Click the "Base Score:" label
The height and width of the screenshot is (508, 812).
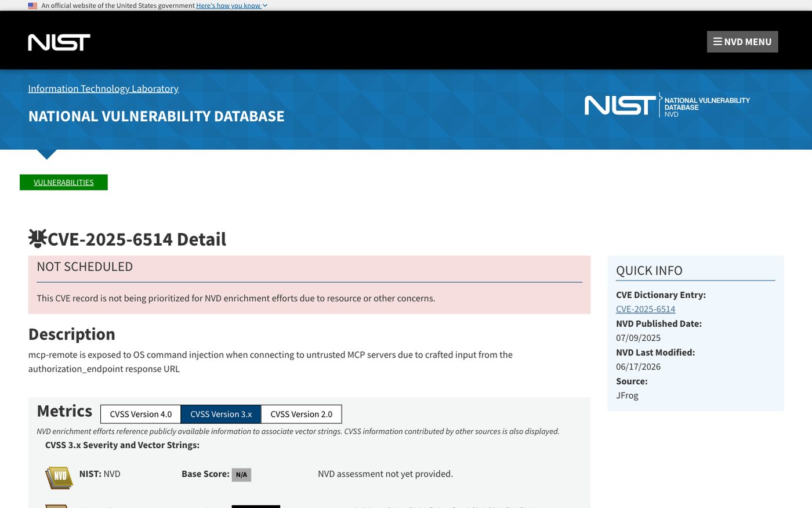(205, 474)
